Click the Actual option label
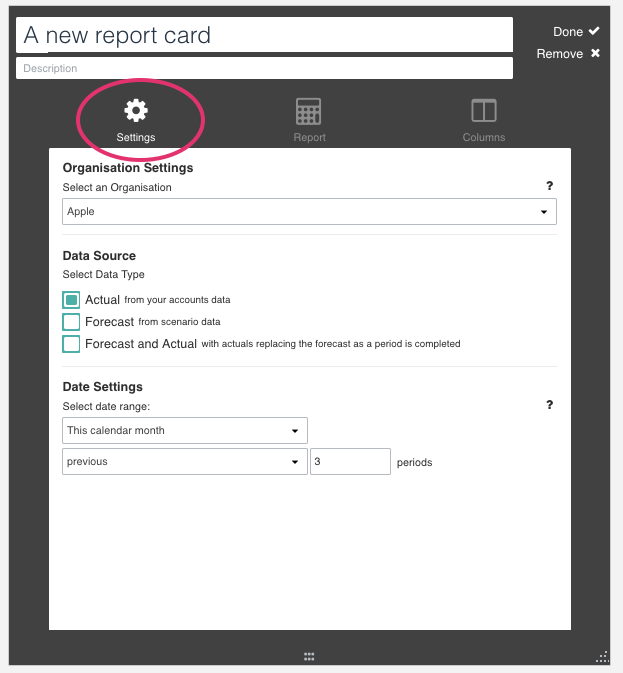 click(x=103, y=300)
